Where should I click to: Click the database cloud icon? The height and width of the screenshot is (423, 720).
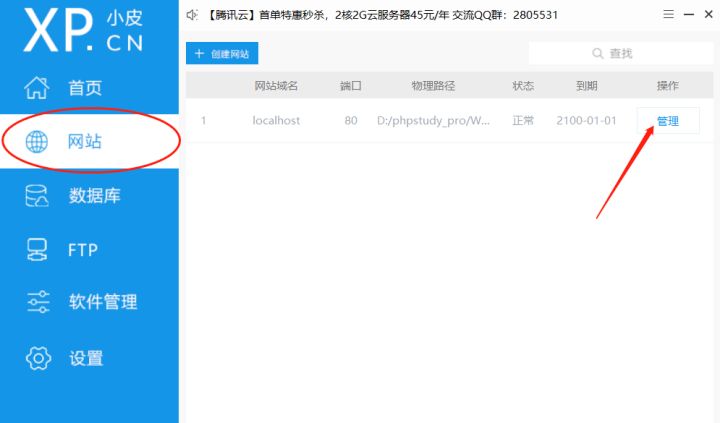tap(37, 196)
